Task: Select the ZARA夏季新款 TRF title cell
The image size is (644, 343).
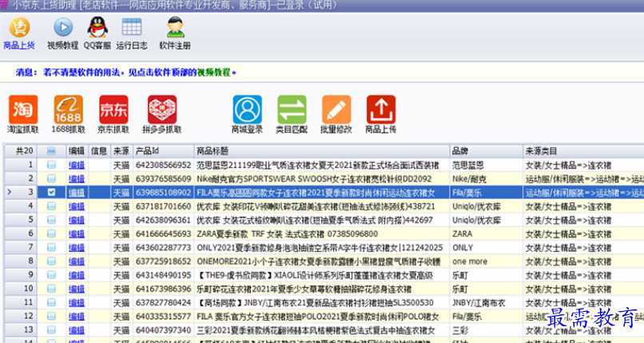Action: (321, 233)
